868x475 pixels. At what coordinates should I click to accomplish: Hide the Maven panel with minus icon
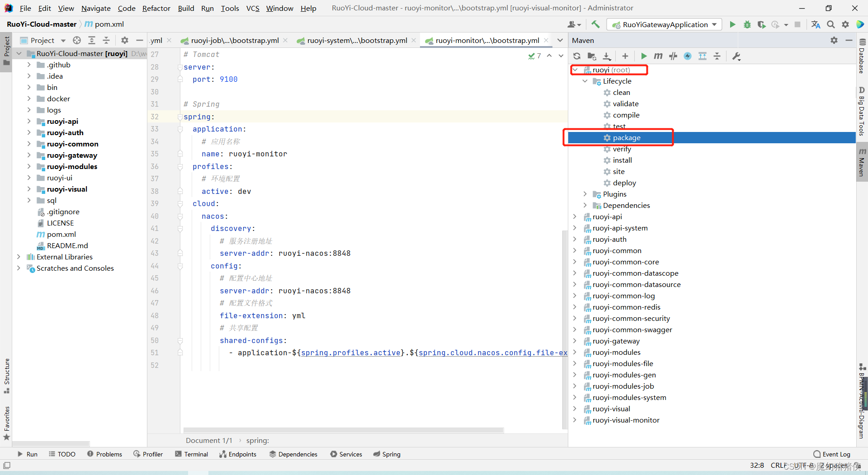[x=849, y=40]
